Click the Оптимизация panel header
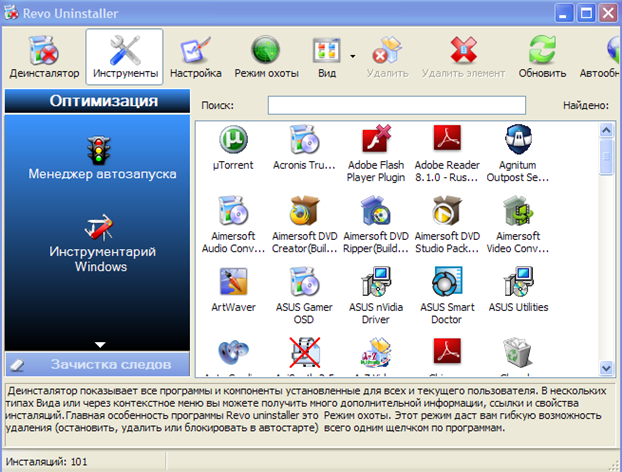622x472 pixels. pos(96,101)
